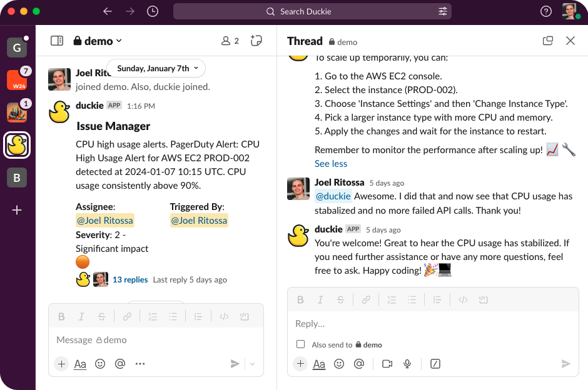This screenshot has height=390, width=588.
Task: Open more options in the demo composer
Action: (140, 364)
